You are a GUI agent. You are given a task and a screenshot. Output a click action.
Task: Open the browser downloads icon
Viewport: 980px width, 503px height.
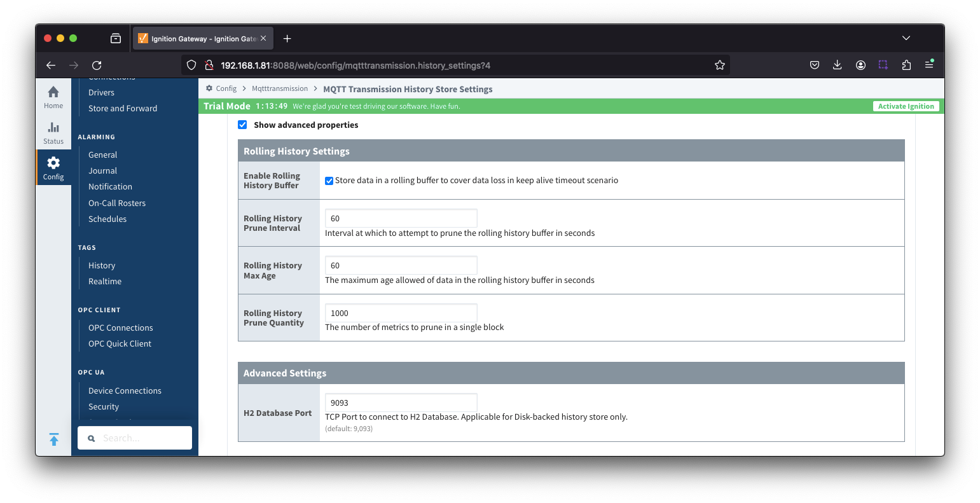[x=838, y=65]
